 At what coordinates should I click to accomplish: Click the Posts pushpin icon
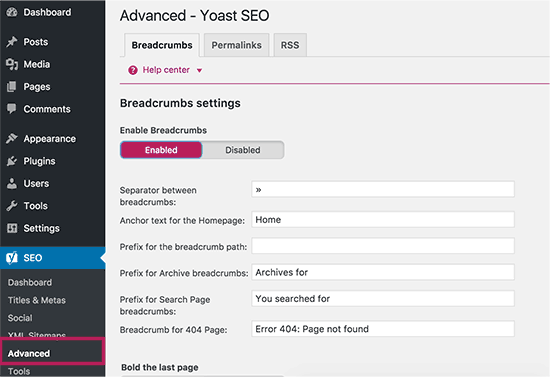[12, 42]
